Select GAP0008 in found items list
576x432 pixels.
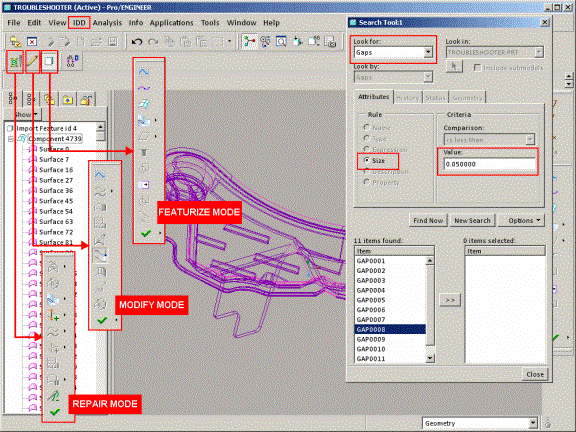[391, 330]
